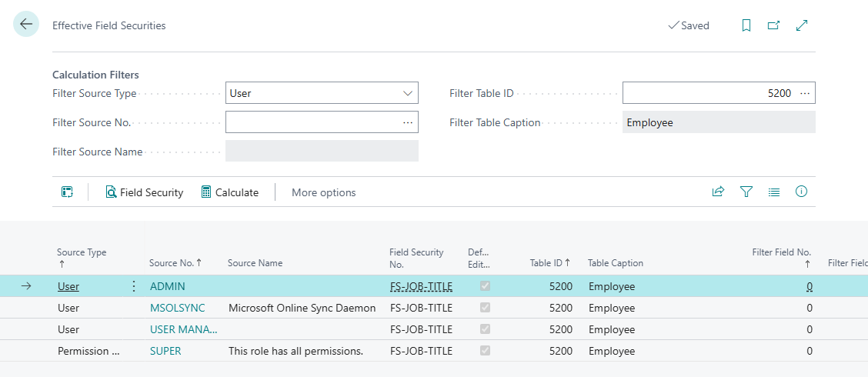This screenshot has height=377, width=868.
Task: Go back using the arrow button
Action: (x=26, y=24)
